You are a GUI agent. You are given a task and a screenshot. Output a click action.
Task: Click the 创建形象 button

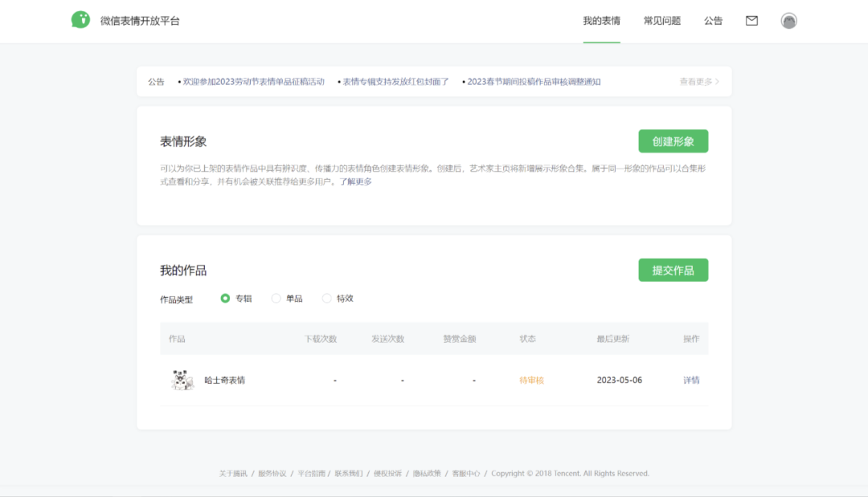pyautogui.click(x=674, y=141)
